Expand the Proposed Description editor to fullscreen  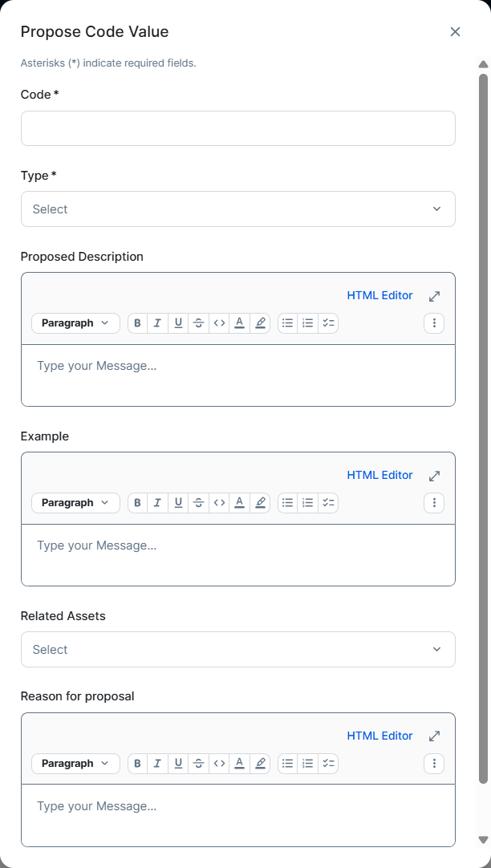pyautogui.click(x=435, y=296)
